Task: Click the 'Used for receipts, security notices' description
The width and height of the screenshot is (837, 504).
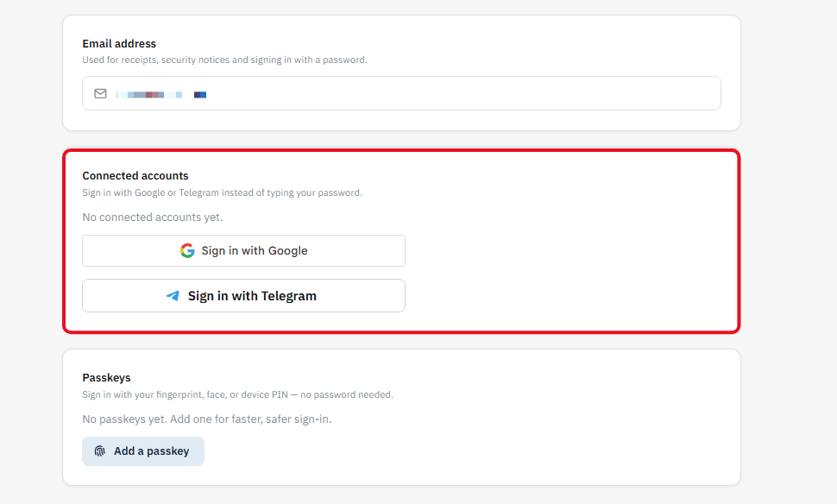Action: click(224, 60)
